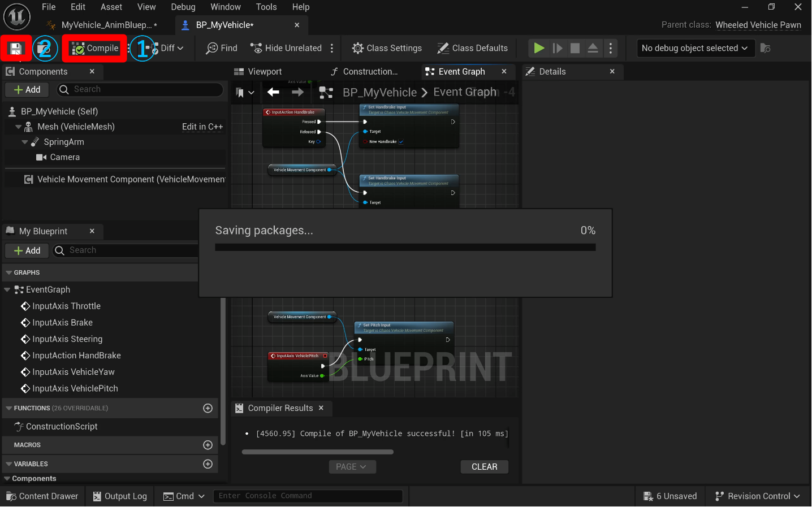
Task: Add a new function with plus icon
Action: (208, 408)
